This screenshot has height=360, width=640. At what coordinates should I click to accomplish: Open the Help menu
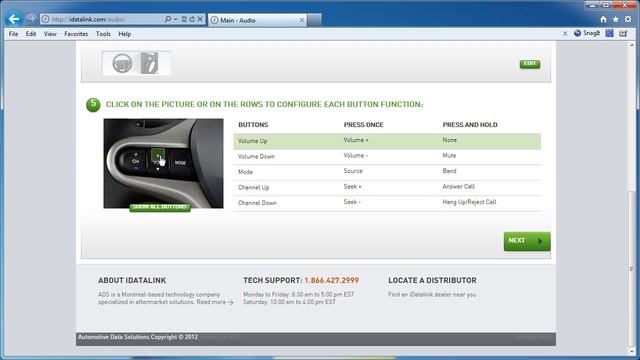click(x=124, y=34)
